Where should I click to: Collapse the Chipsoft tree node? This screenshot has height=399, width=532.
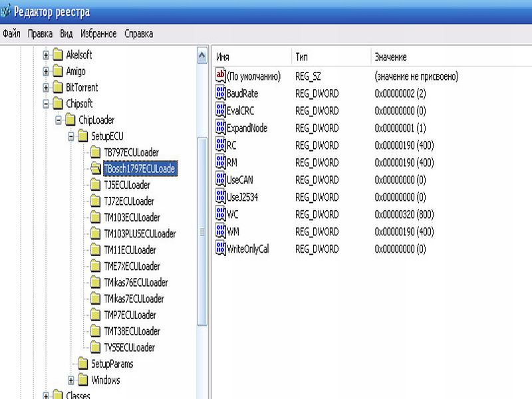click(x=46, y=104)
